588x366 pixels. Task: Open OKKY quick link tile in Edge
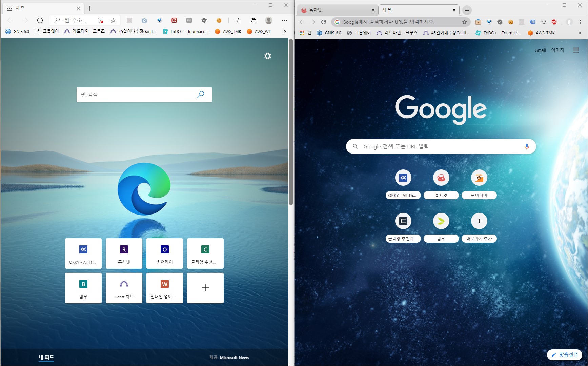(x=83, y=253)
